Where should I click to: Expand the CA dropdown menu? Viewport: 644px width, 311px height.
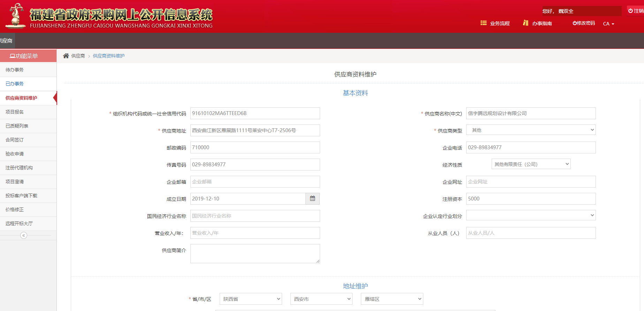[x=608, y=24]
